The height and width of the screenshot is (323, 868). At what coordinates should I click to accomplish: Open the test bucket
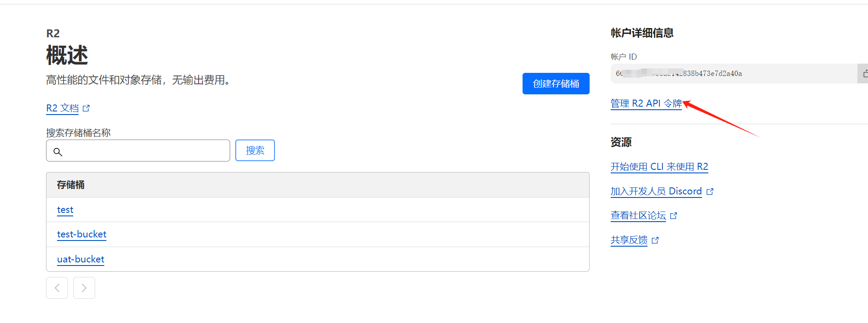(65, 210)
